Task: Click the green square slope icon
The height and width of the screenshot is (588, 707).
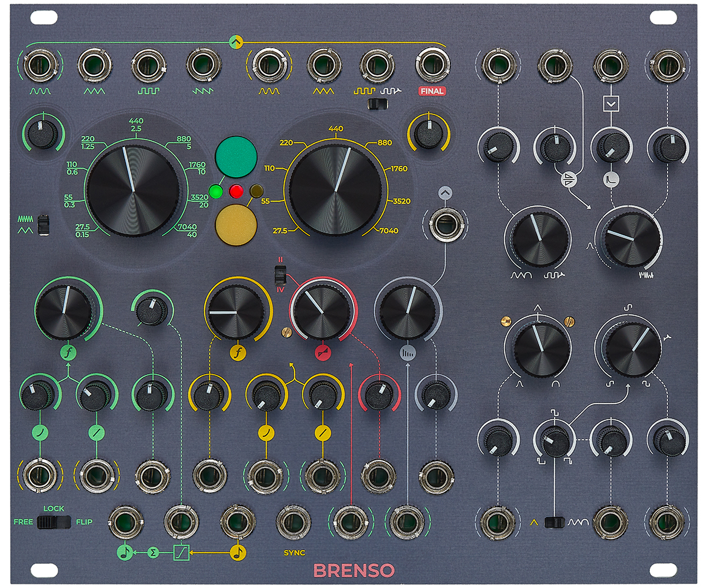Action: click(181, 552)
